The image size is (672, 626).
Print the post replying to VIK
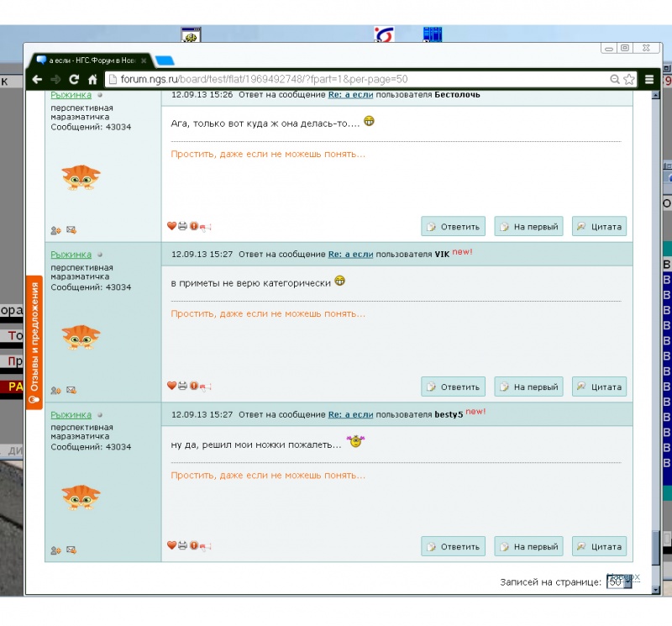coord(182,386)
